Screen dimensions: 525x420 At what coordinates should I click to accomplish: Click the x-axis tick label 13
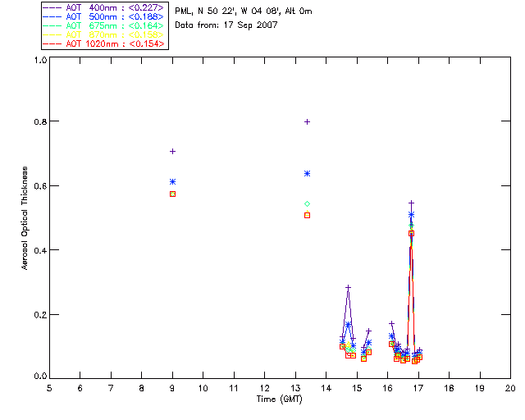(295, 388)
